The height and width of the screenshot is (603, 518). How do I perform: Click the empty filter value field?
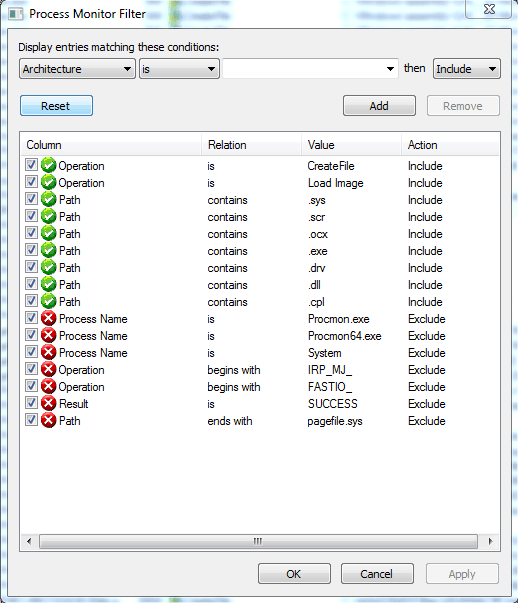(310, 69)
